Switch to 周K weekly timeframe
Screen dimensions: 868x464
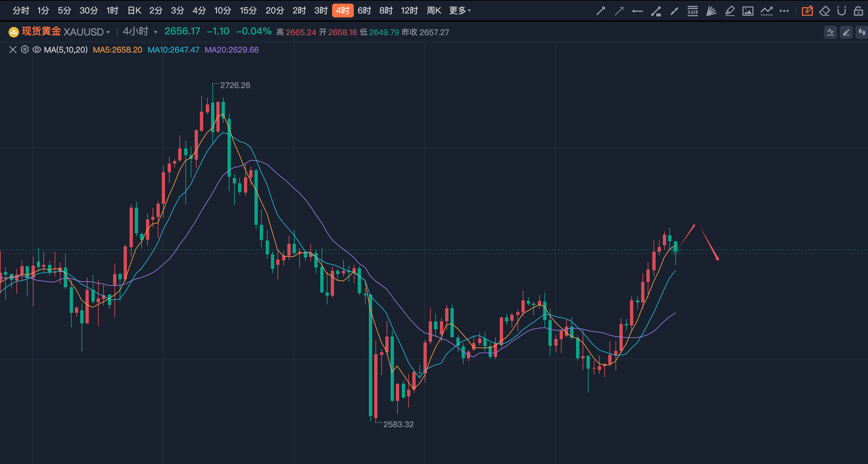(433, 11)
